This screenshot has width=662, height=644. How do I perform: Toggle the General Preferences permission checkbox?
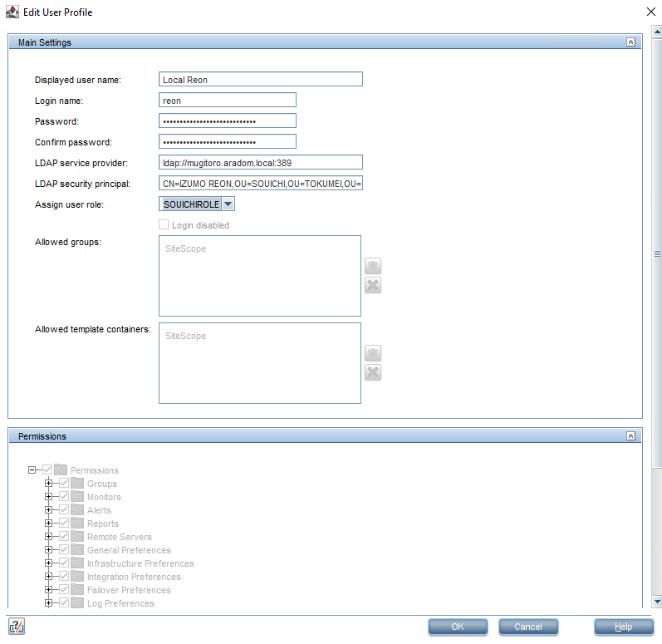point(64,549)
